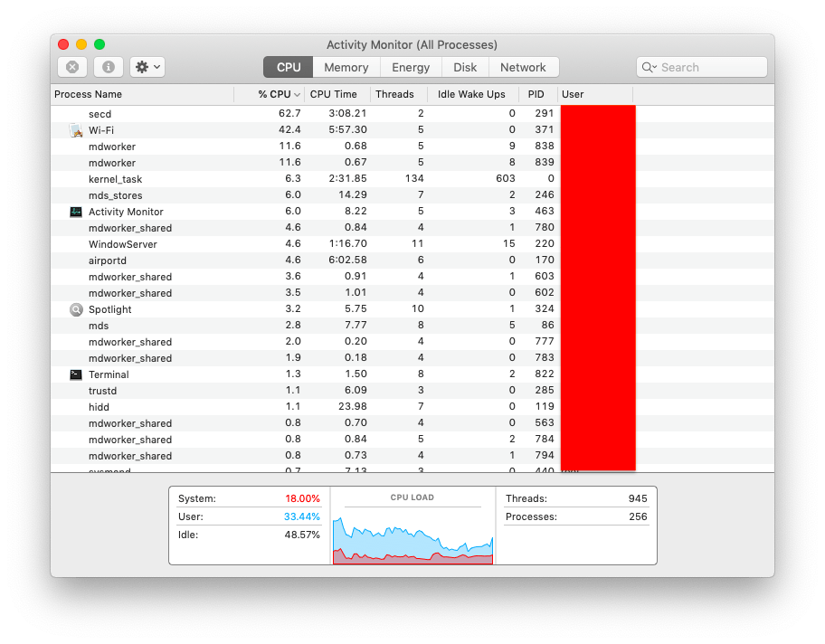The image size is (825, 644).
Task: Select the trustd process
Action: pos(412,391)
